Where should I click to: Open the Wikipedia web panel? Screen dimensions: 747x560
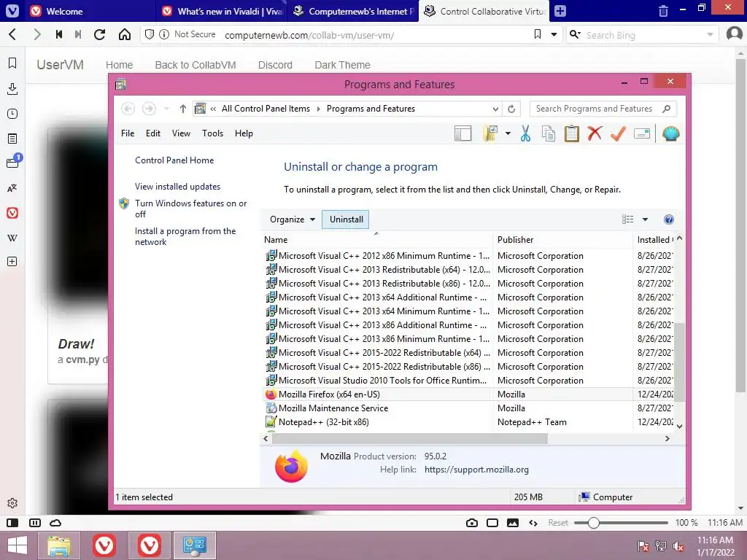pyautogui.click(x=12, y=238)
